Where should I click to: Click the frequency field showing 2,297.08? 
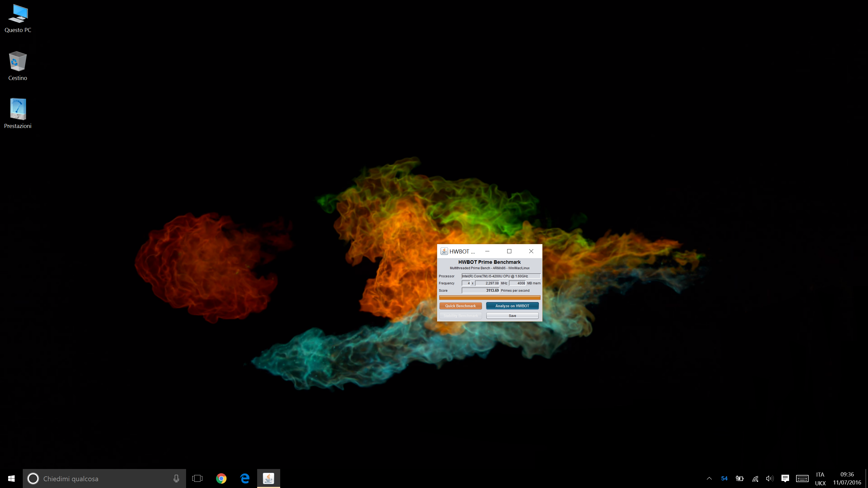[487, 283]
